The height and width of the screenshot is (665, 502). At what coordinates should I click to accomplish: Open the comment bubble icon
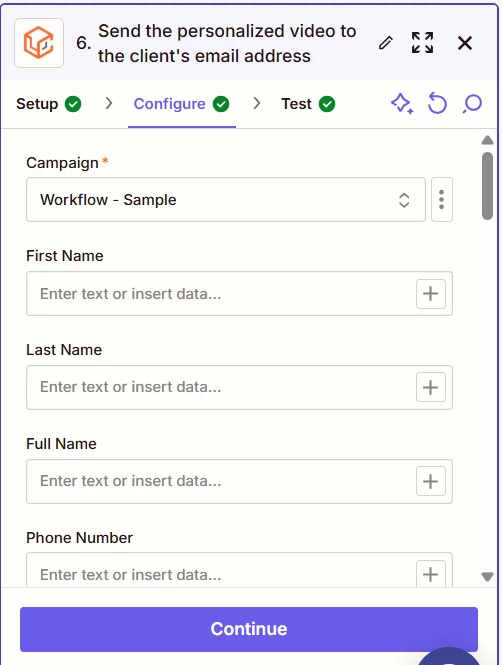click(472, 103)
